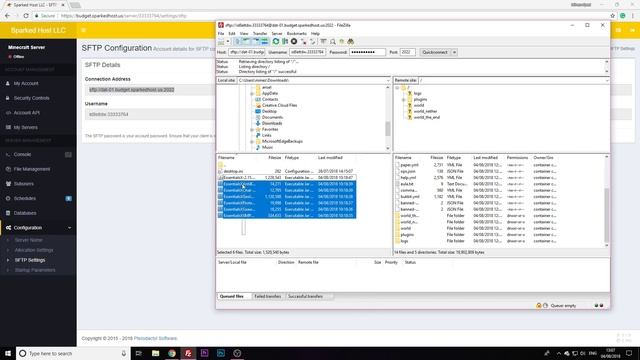Screen dimensions: 640x360
Task: Open the Pterodactyl Software footer link
Action: coord(156,338)
